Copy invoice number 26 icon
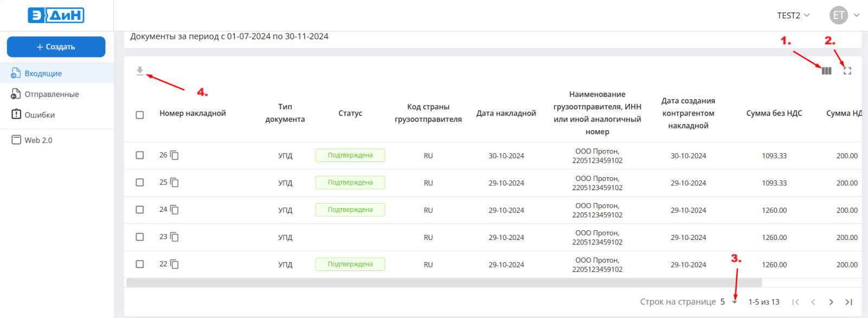Screen dimensions: 868x318 tap(175, 155)
